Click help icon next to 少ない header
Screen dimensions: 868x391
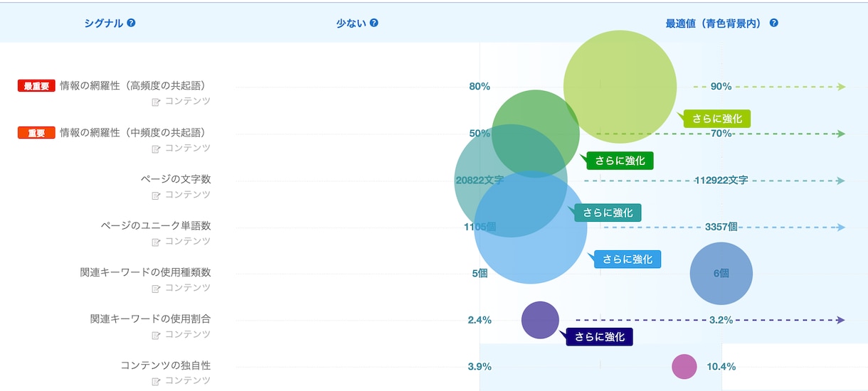374,23
